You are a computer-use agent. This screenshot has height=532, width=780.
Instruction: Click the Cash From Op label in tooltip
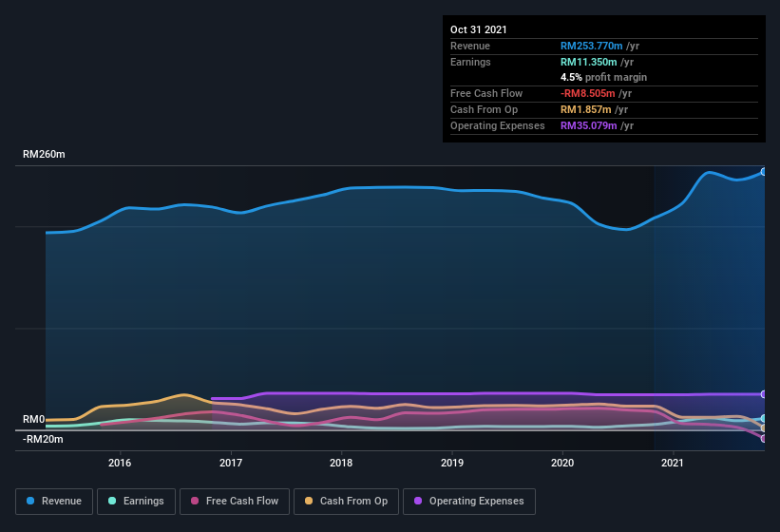pyautogui.click(x=484, y=109)
